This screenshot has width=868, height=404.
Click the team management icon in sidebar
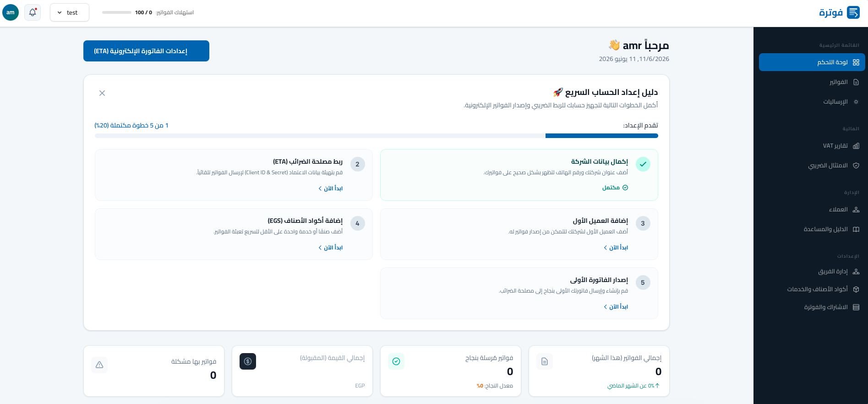point(856,271)
